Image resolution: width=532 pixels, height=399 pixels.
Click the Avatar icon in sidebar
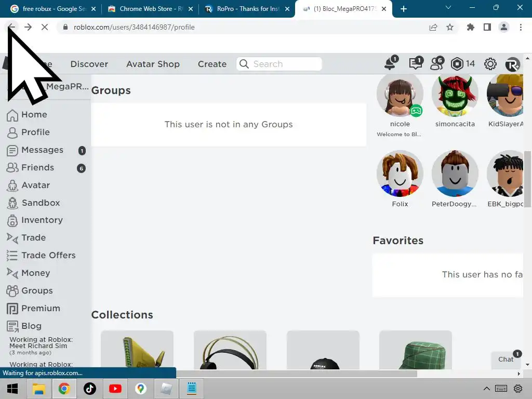[12, 185]
